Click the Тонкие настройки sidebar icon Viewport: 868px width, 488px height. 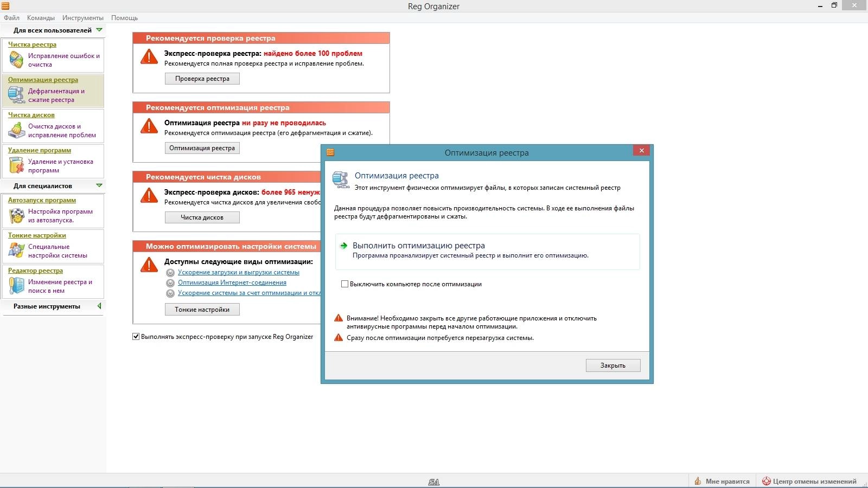coord(16,251)
